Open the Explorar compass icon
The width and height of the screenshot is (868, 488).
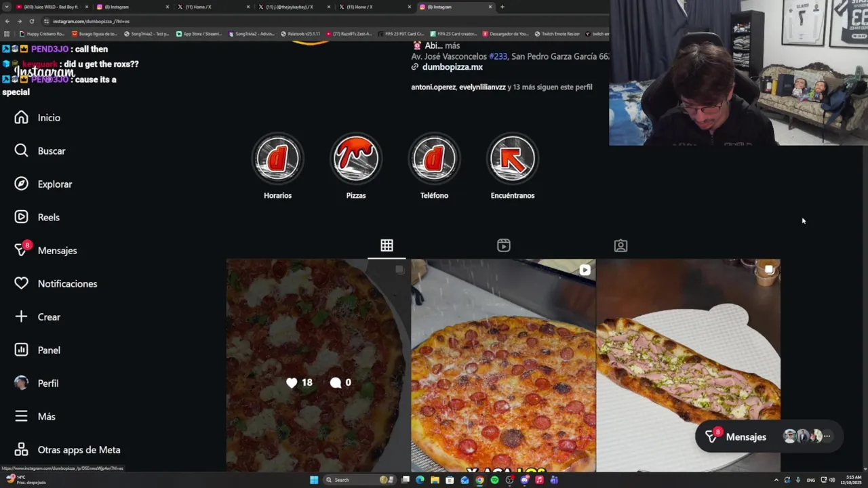click(x=21, y=184)
